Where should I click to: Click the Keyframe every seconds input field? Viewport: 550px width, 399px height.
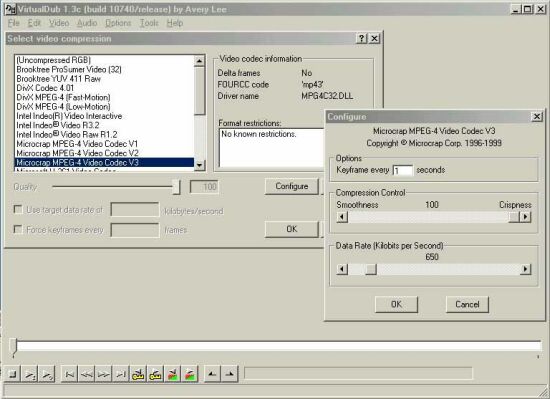point(402,170)
